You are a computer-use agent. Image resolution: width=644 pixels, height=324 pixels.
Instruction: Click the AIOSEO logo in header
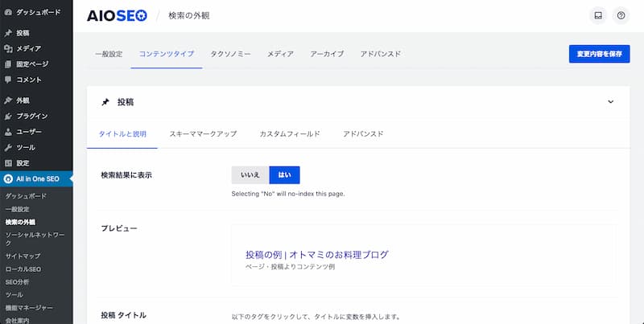point(117,16)
